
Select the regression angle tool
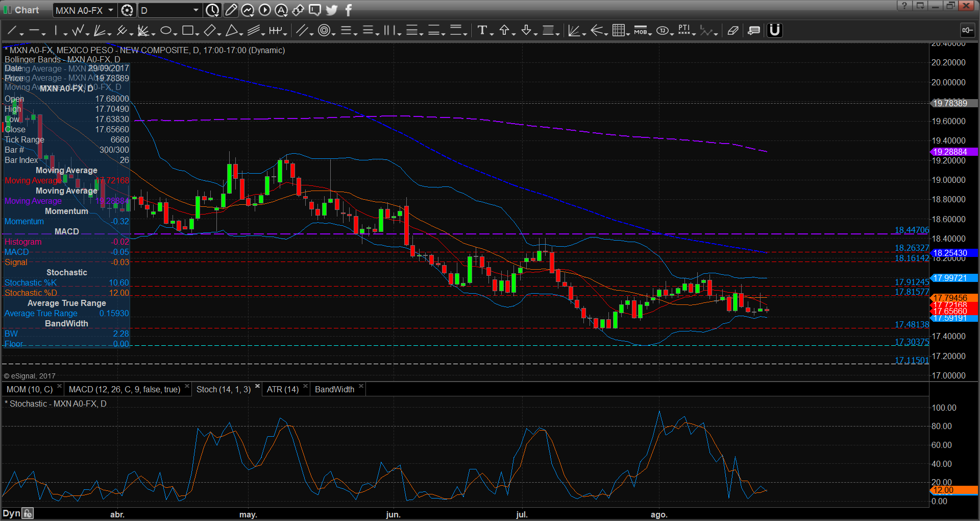pos(574,31)
